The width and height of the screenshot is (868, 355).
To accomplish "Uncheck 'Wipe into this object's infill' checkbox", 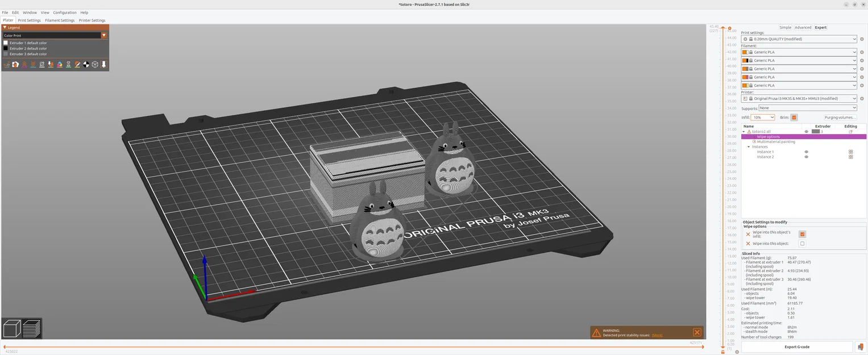I will (802, 234).
